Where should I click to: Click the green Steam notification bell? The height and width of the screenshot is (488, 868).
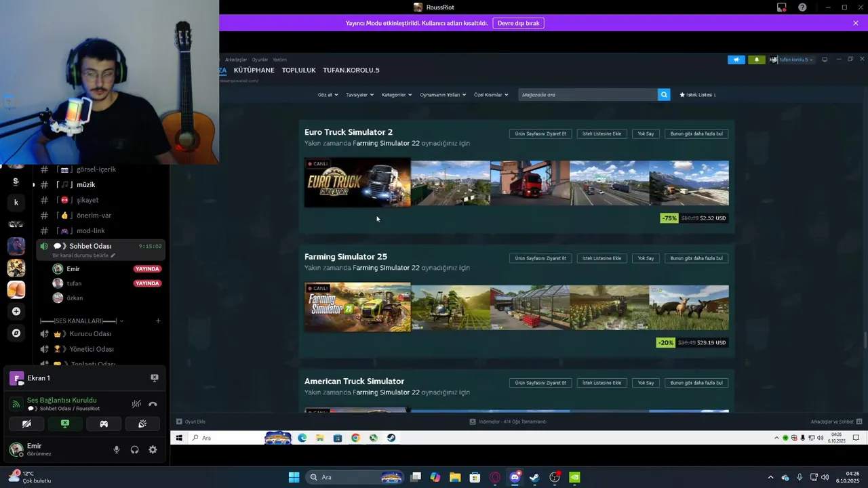tap(757, 60)
